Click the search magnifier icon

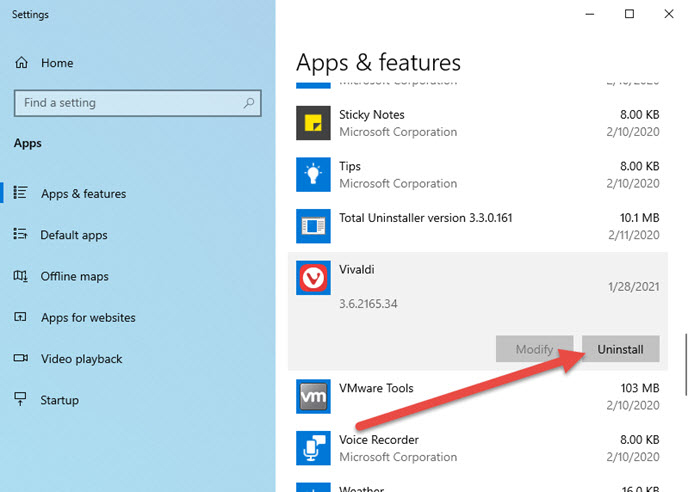pyautogui.click(x=249, y=103)
